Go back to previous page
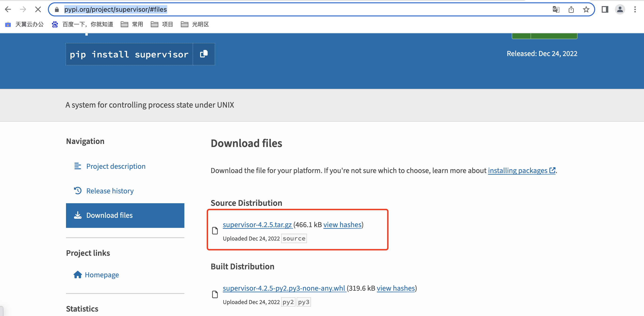Screen dimensions: 644x316 pos(8,9)
